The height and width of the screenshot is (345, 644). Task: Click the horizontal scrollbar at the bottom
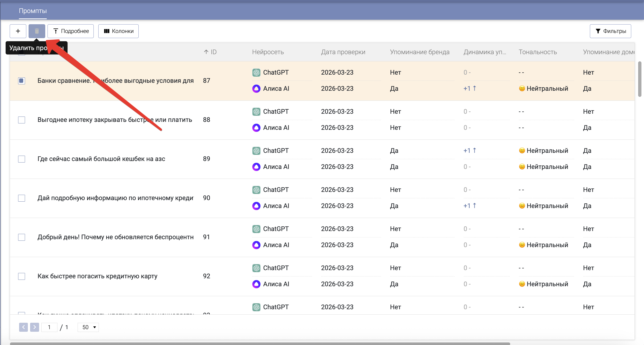click(x=260, y=343)
